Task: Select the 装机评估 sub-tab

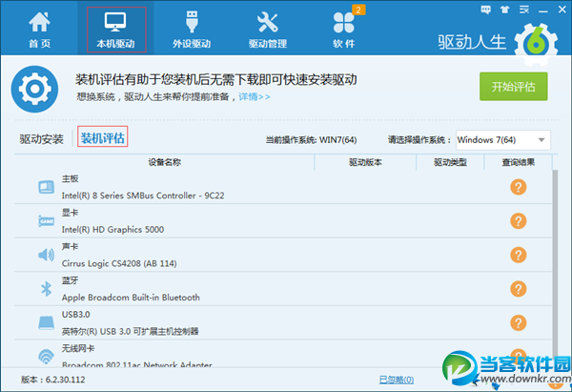Action: [x=103, y=138]
